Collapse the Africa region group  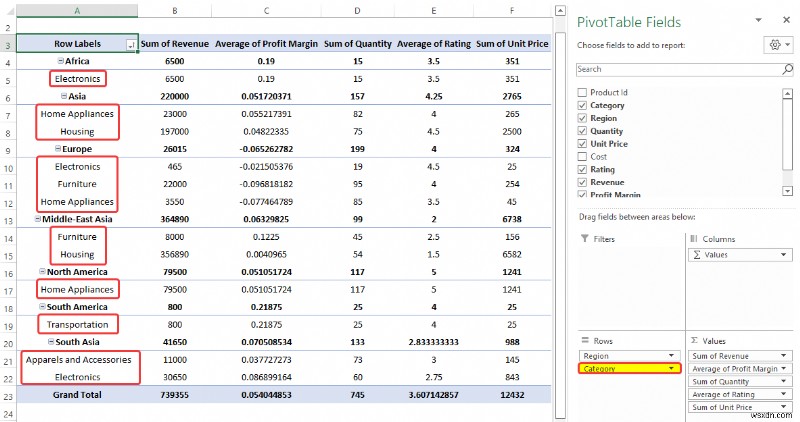[60, 61]
